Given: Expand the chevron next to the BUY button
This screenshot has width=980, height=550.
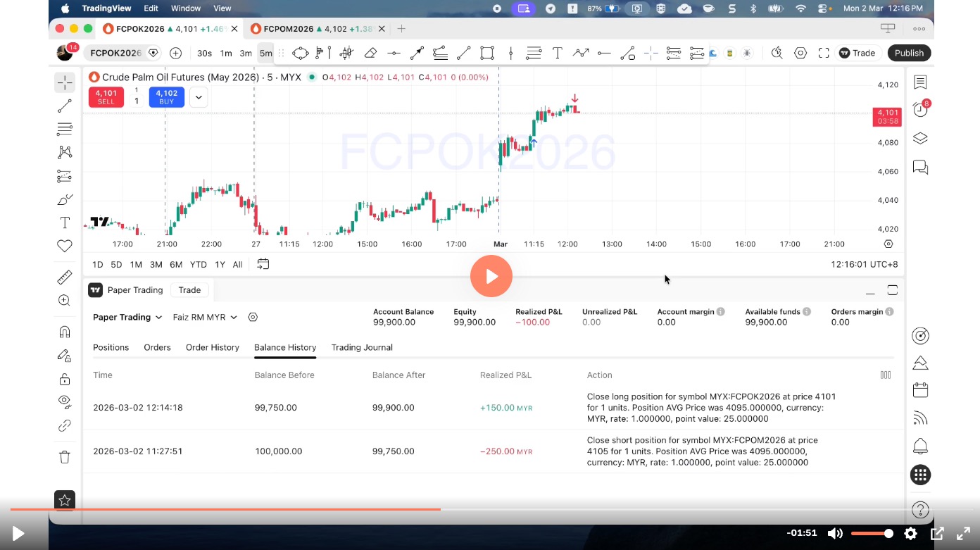Looking at the screenshot, I should pos(199,97).
